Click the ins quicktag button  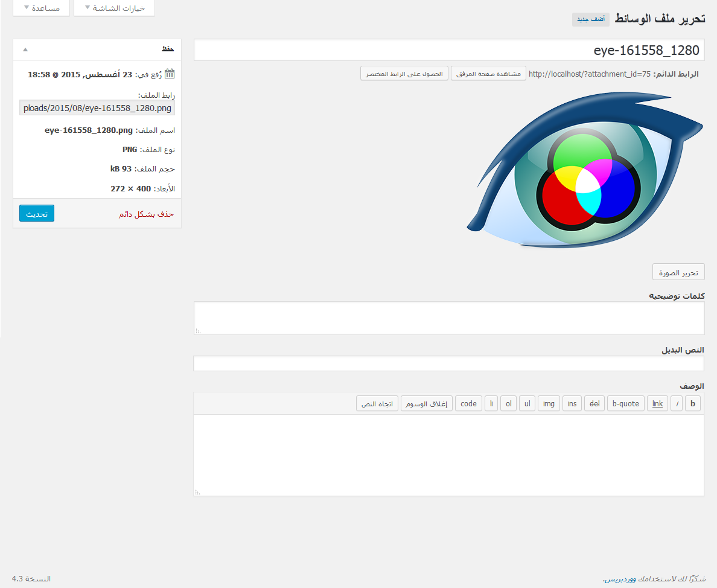572,404
